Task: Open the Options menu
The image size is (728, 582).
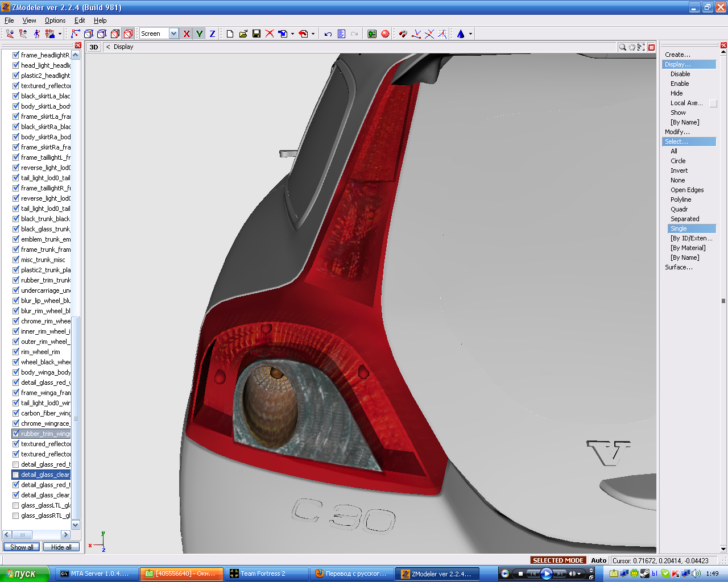Action: (x=55, y=20)
